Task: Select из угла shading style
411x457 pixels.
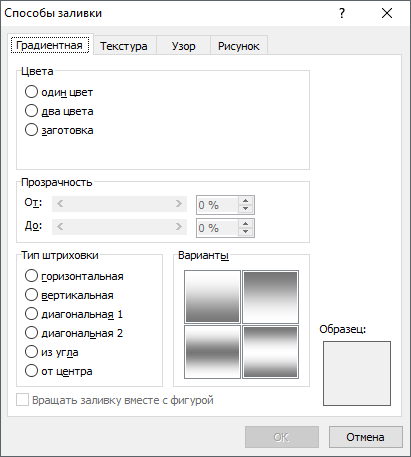Action: [x=52, y=352]
